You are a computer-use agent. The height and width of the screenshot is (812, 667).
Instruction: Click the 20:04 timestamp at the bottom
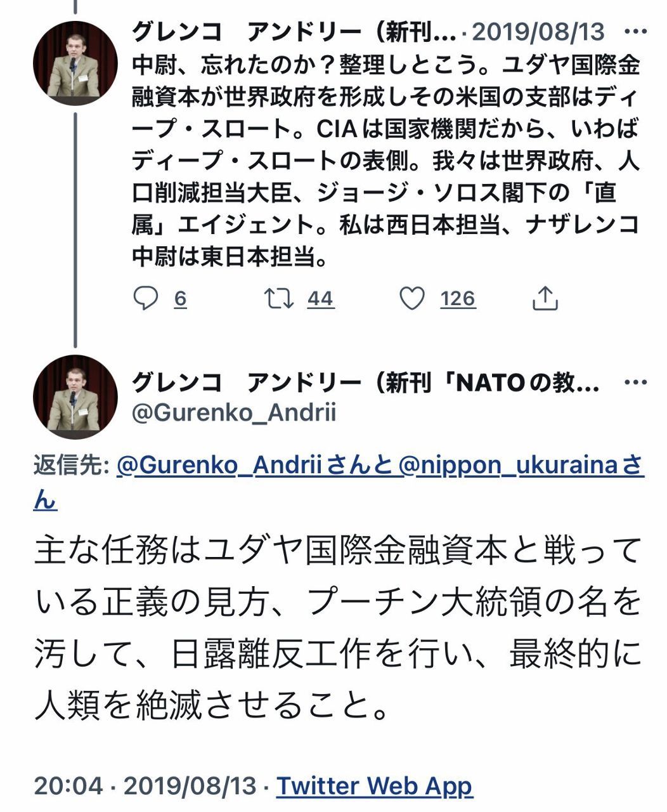(68, 786)
